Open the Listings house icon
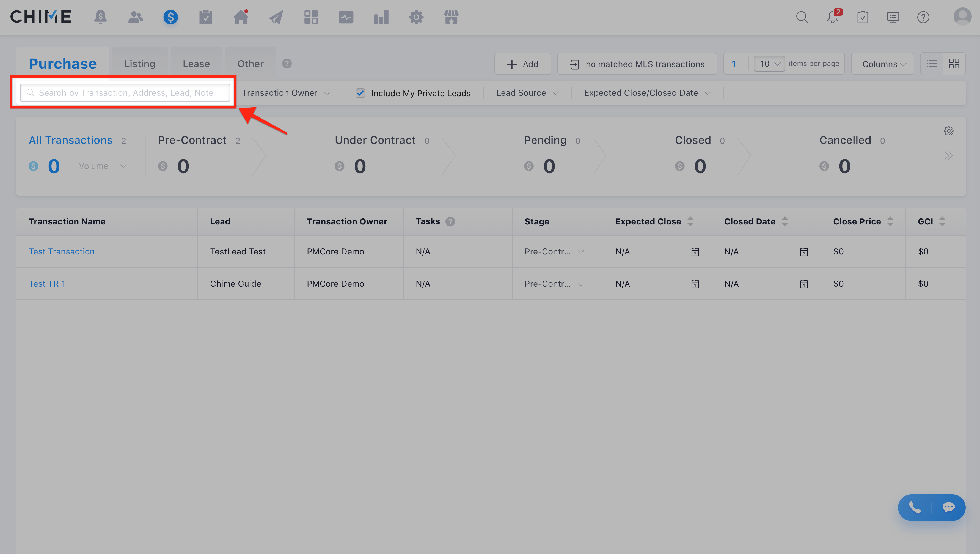Viewport: 980px width, 554px height. click(x=241, y=17)
